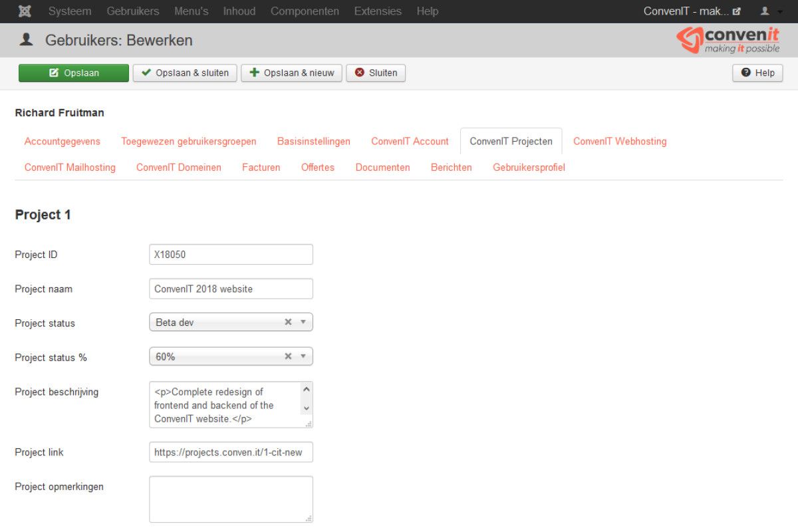The width and height of the screenshot is (798, 532).
Task: Clear the Project status % value
Action: tap(288, 356)
